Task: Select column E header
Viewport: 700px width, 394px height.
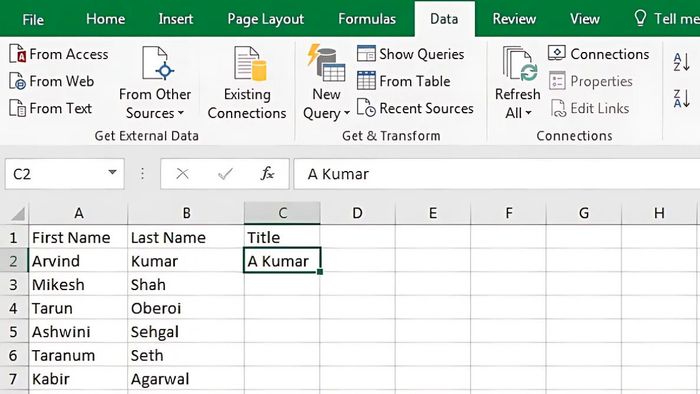Action: coord(433,213)
